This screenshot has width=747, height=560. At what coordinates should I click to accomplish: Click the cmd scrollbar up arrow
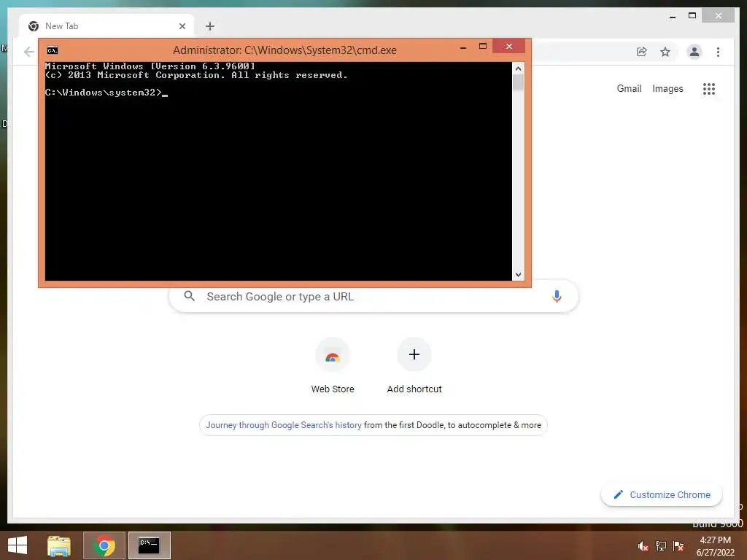519,69
